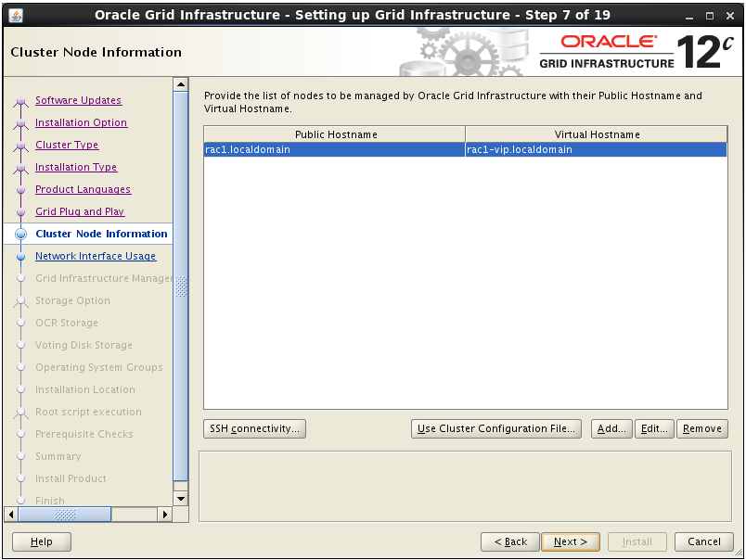The height and width of the screenshot is (560, 746).
Task: Click the Product Languages step bullet icon
Action: click(x=21, y=190)
